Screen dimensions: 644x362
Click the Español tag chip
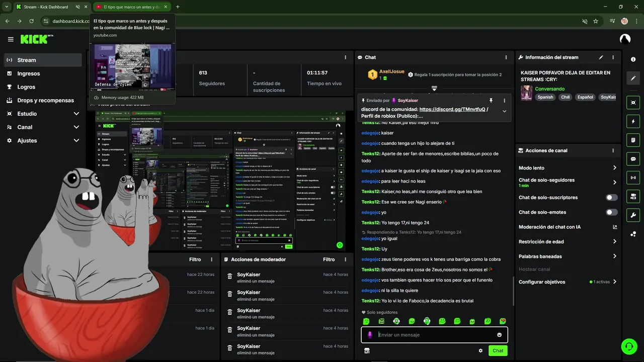click(585, 97)
